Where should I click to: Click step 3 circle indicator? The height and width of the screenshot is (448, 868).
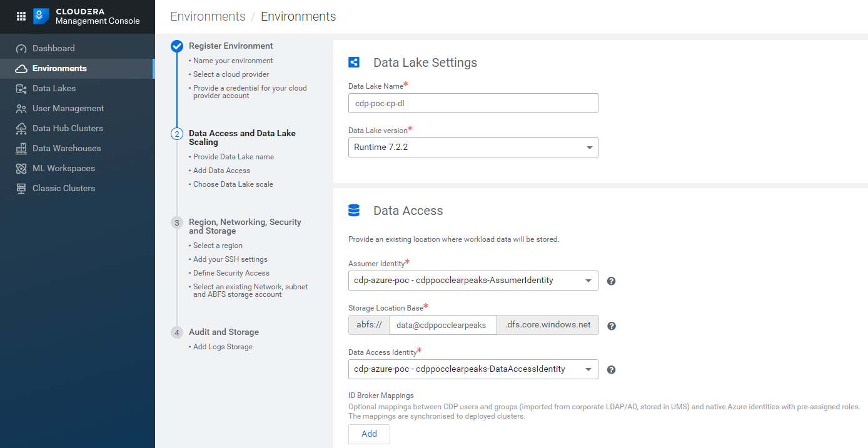pyautogui.click(x=177, y=222)
